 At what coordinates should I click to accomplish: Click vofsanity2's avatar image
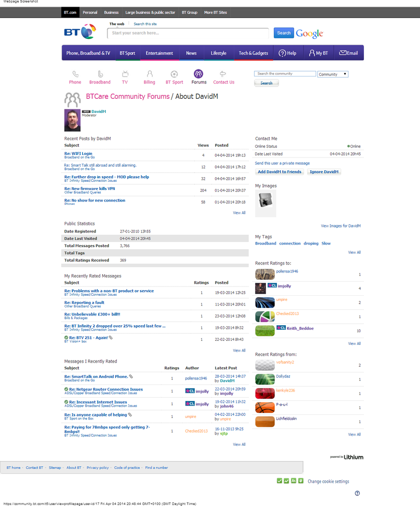click(265, 365)
